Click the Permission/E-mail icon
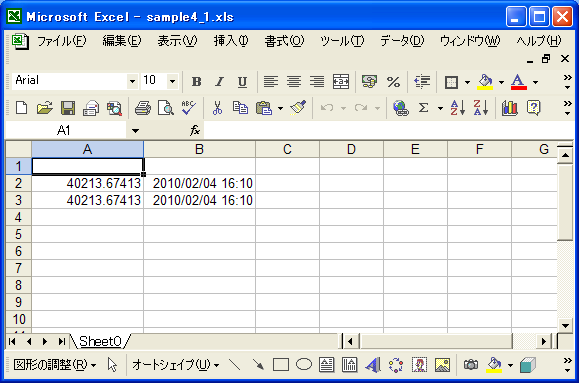This screenshot has width=579, height=383. 91,108
